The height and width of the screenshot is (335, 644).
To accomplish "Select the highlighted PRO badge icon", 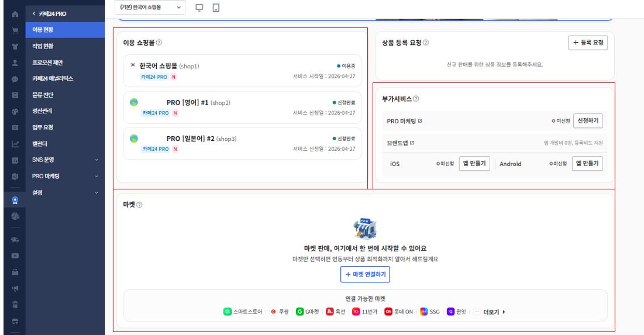I will pyautogui.click(x=15, y=200).
